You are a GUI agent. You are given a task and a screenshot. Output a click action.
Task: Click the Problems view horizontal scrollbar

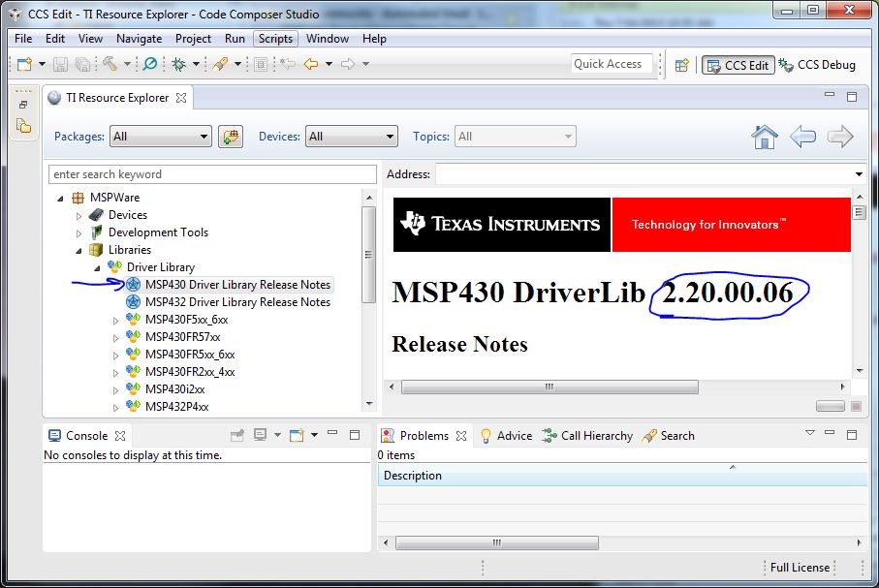[497, 542]
